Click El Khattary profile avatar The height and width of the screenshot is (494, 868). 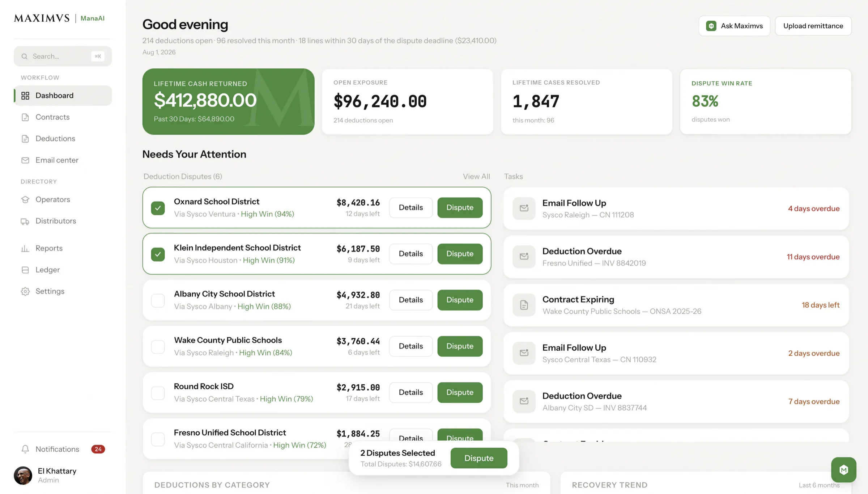23,475
